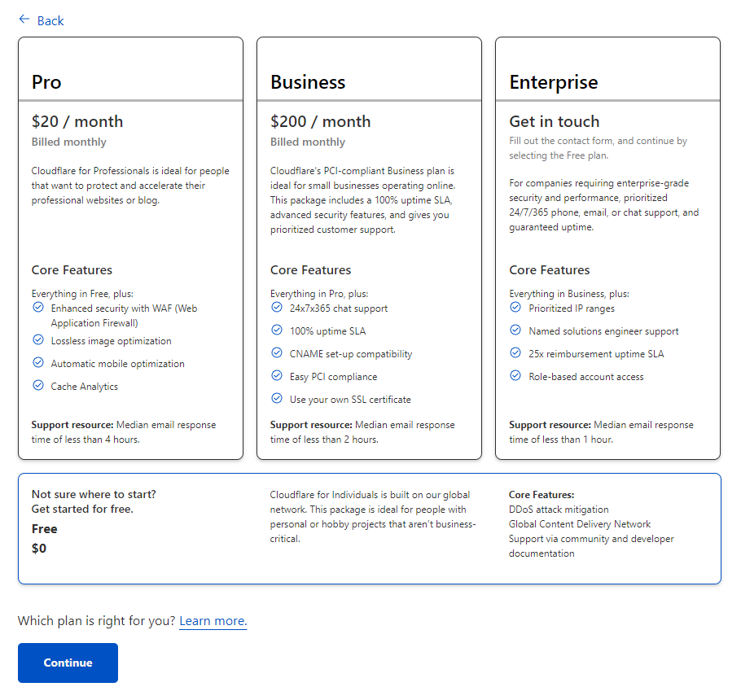Click check icon beside Role-based account access
This screenshot has width=741, height=700.
(x=515, y=375)
